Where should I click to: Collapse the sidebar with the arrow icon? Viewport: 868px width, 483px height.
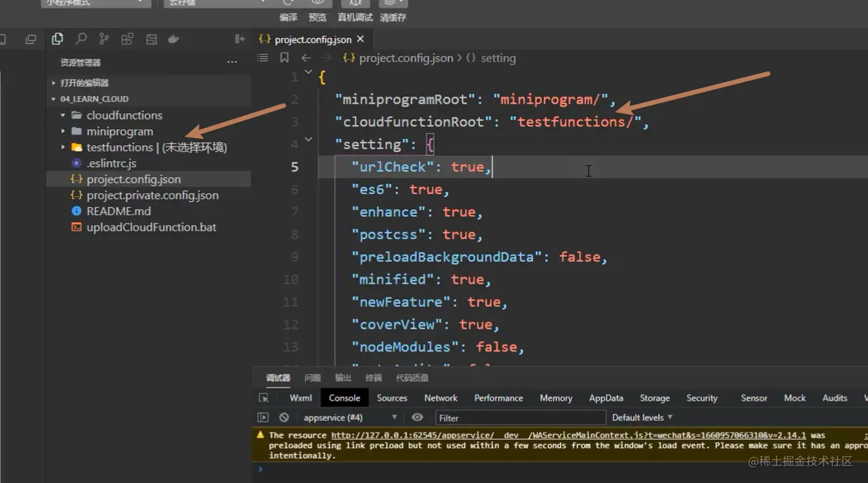pyautogui.click(x=240, y=39)
